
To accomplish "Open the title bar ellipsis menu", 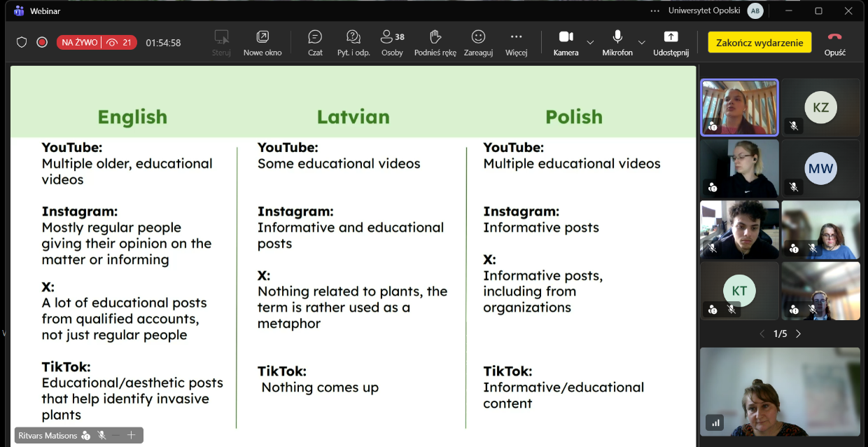I will [654, 11].
